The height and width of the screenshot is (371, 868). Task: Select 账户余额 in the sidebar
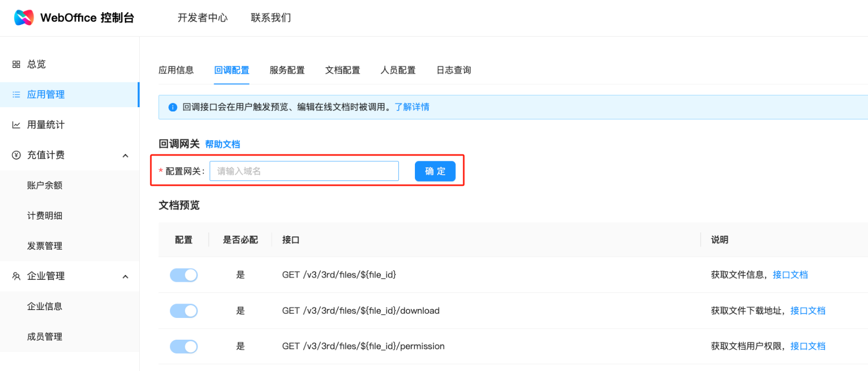(x=45, y=185)
